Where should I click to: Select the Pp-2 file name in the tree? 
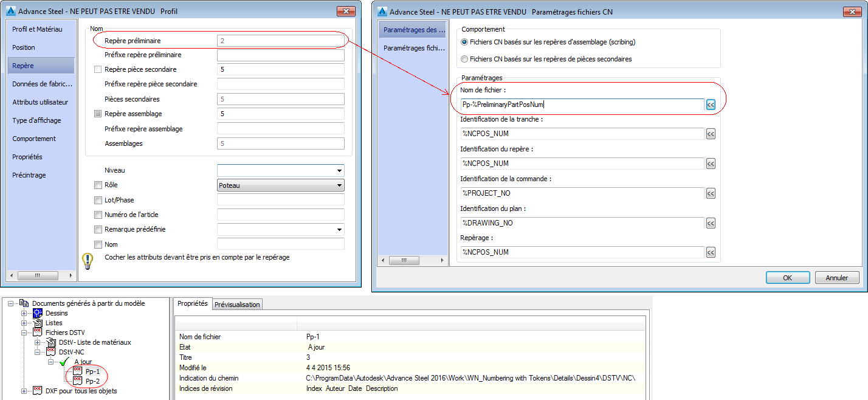coord(92,381)
